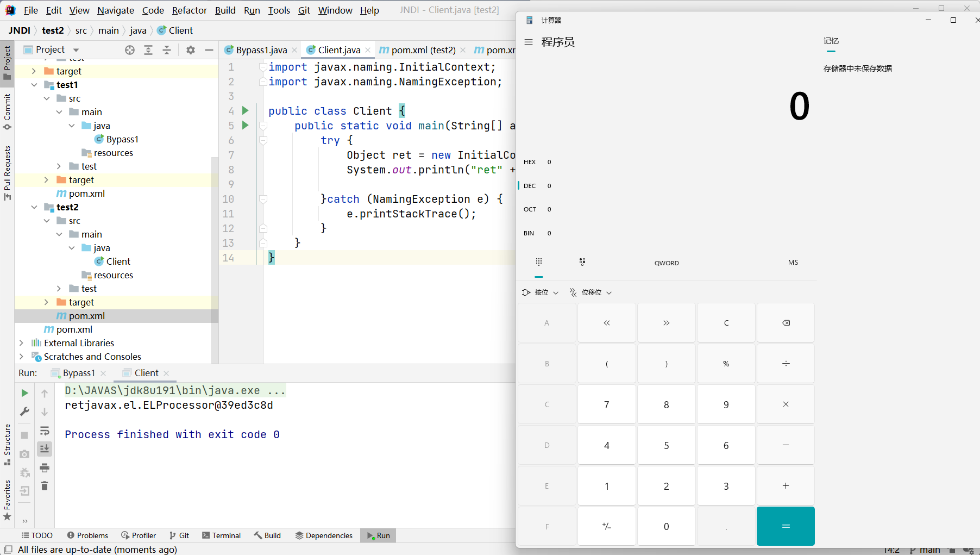
Task: Switch to Bypass1 run tab
Action: pos(78,373)
